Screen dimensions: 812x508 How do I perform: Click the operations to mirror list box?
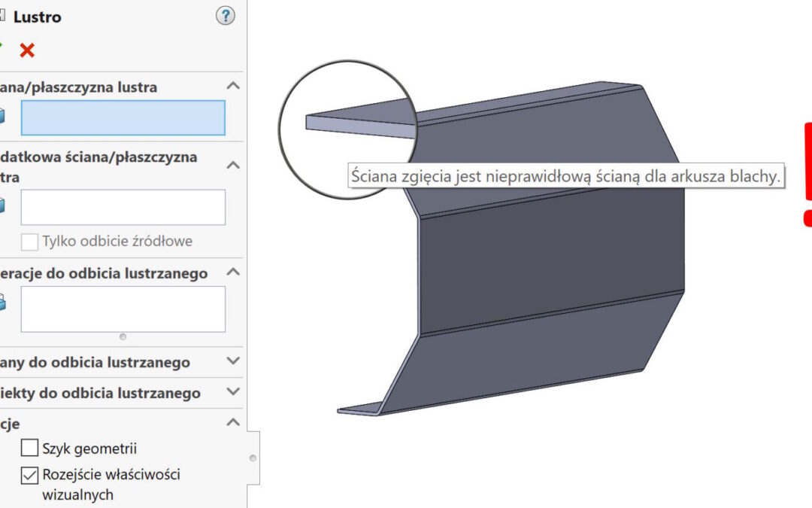(123, 309)
